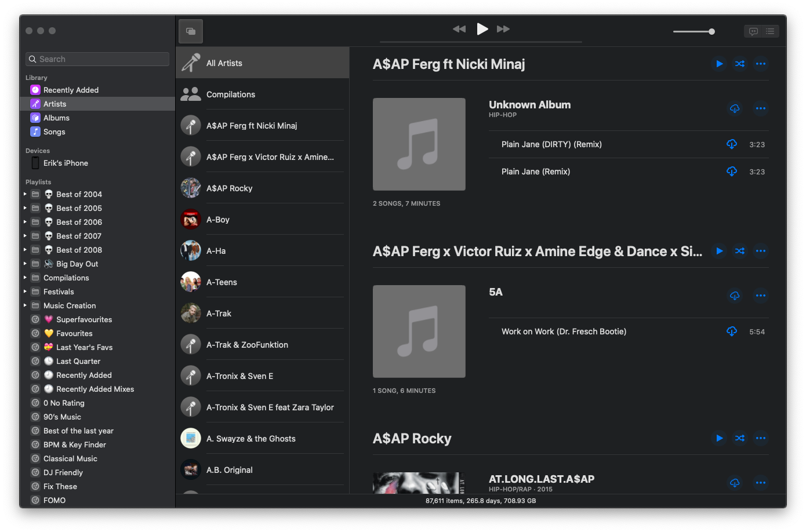Select A-Ha in the artist list
This screenshot has height=532, width=806.
[262, 251]
